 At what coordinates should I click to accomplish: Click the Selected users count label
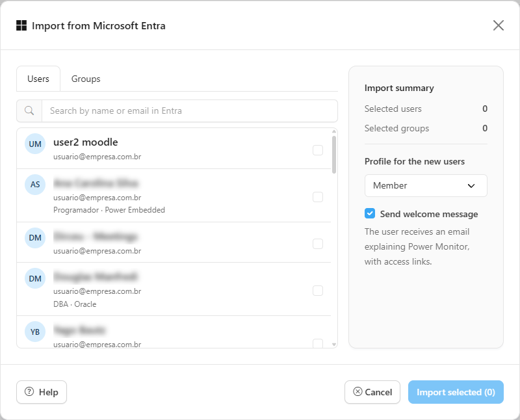coord(393,109)
